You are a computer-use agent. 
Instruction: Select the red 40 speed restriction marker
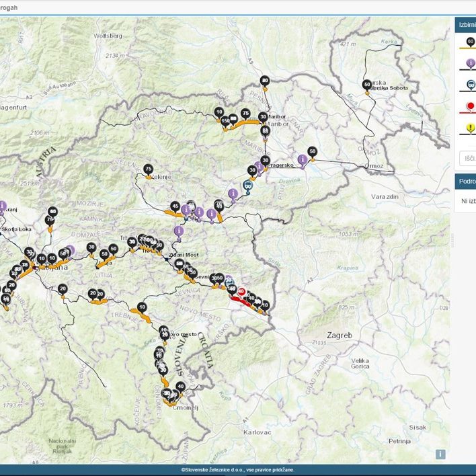[x=241, y=292]
